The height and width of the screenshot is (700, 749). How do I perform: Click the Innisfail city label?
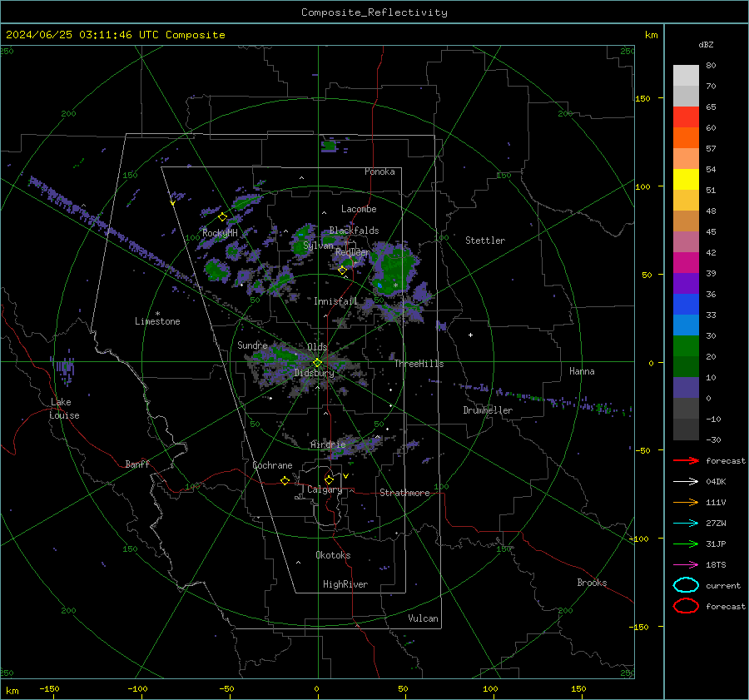point(335,301)
